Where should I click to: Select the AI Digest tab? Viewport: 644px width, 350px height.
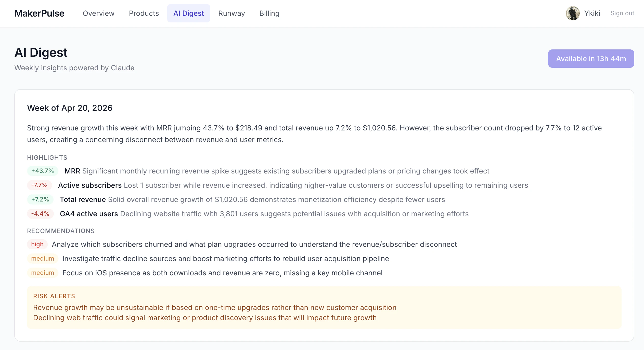[x=189, y=13]
